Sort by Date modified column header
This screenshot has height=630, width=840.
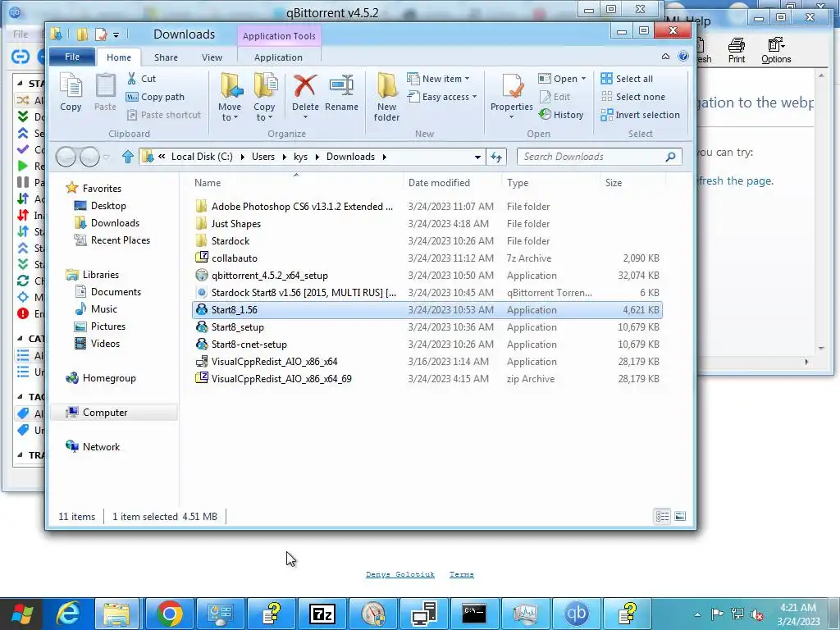click(440, 183)
